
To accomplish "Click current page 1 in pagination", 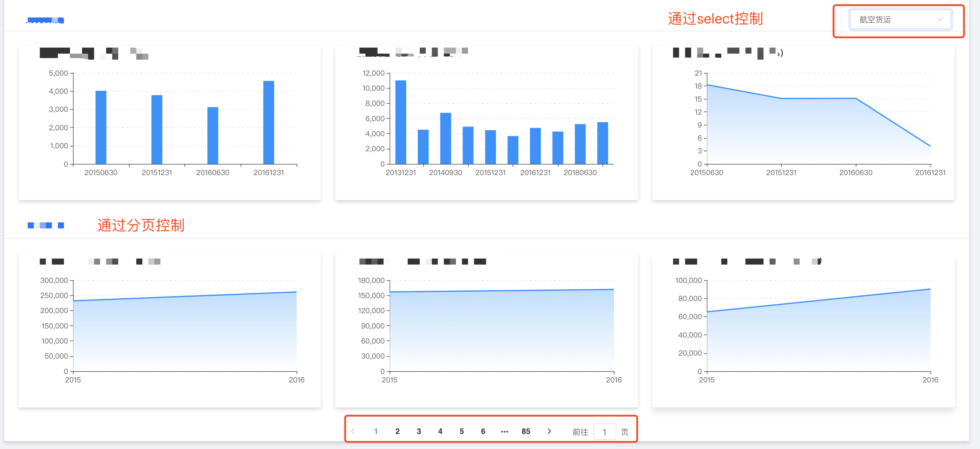I will pyautogui.click(x=376, y=431).
